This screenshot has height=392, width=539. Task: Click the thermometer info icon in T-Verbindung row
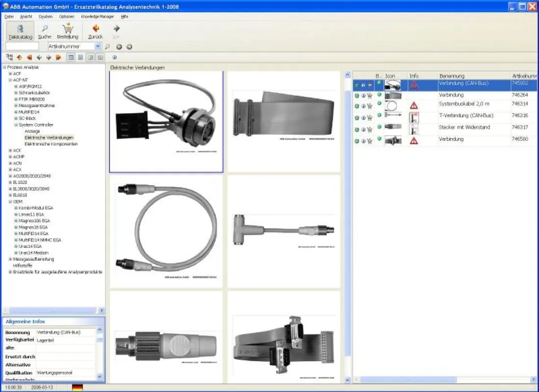[414, 118]
